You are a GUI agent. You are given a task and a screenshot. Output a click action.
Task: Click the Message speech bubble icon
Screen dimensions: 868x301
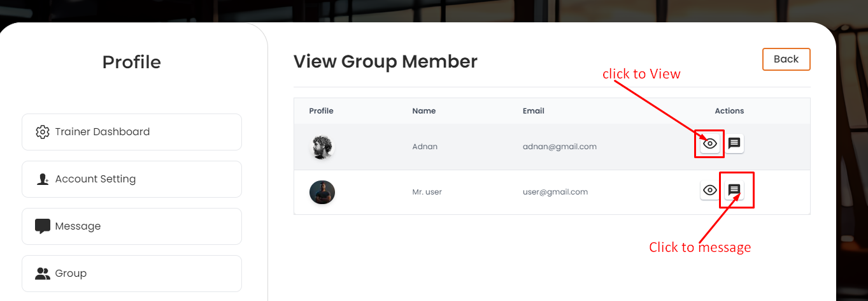(x=43, y=226)
